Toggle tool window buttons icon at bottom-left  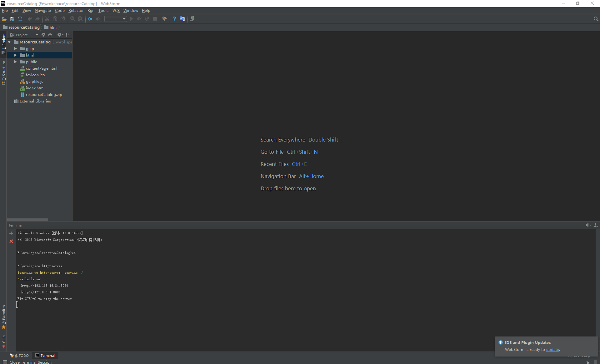point(5,362)
